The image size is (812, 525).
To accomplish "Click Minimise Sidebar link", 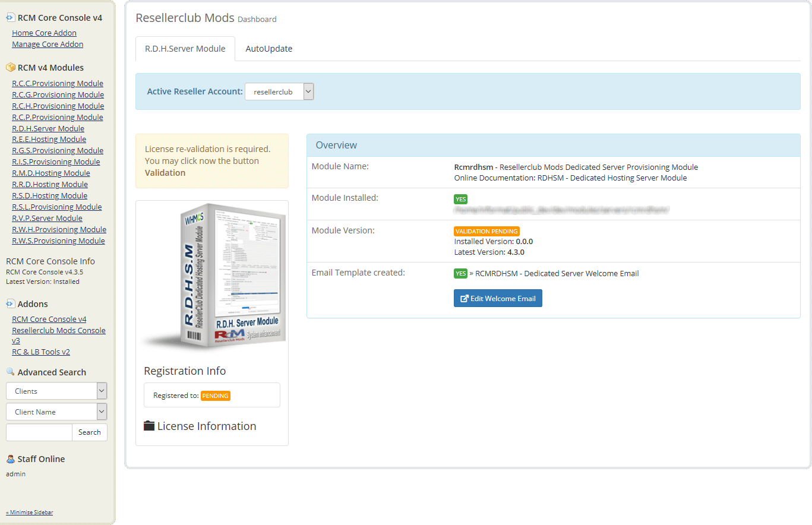I will tap(30, 512).
